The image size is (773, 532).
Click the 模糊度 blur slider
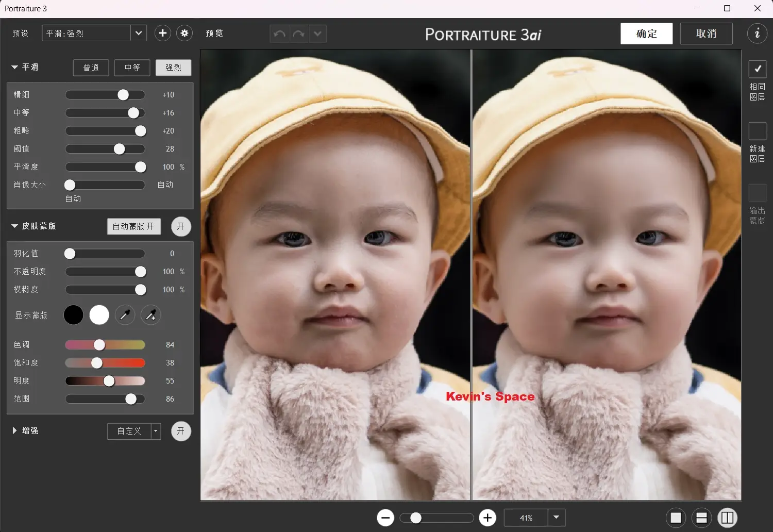(x=105, y=290)
